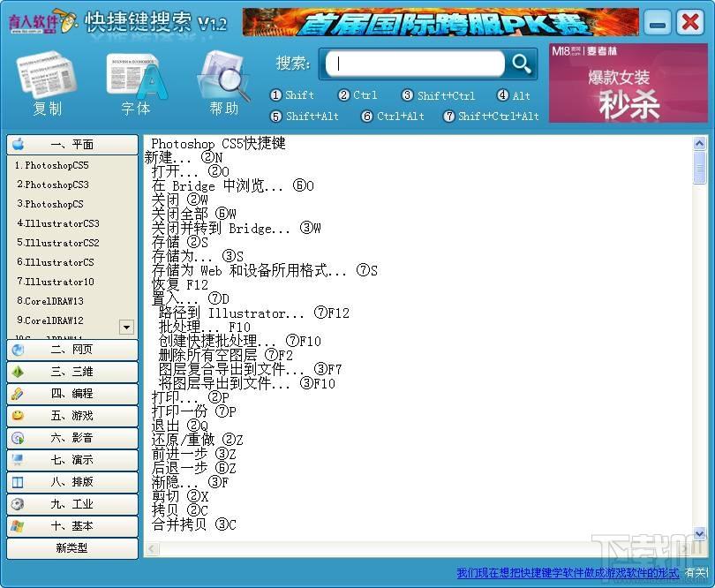Click the ② Ctrl legend label
715x588 pixels.
click(x=357, y=94)
